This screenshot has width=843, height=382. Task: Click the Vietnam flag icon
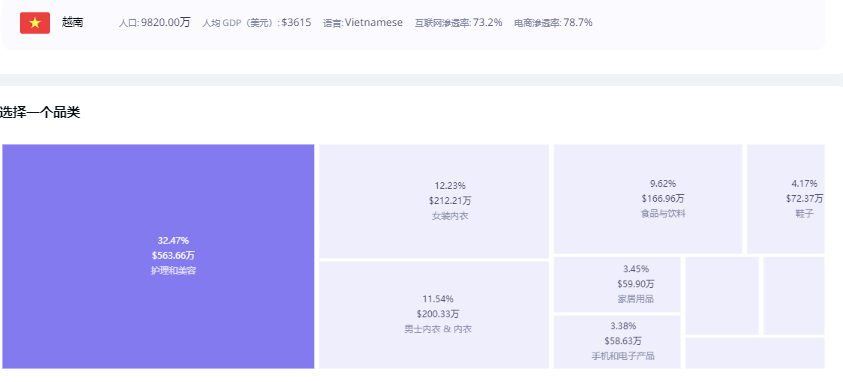[35, 23]
